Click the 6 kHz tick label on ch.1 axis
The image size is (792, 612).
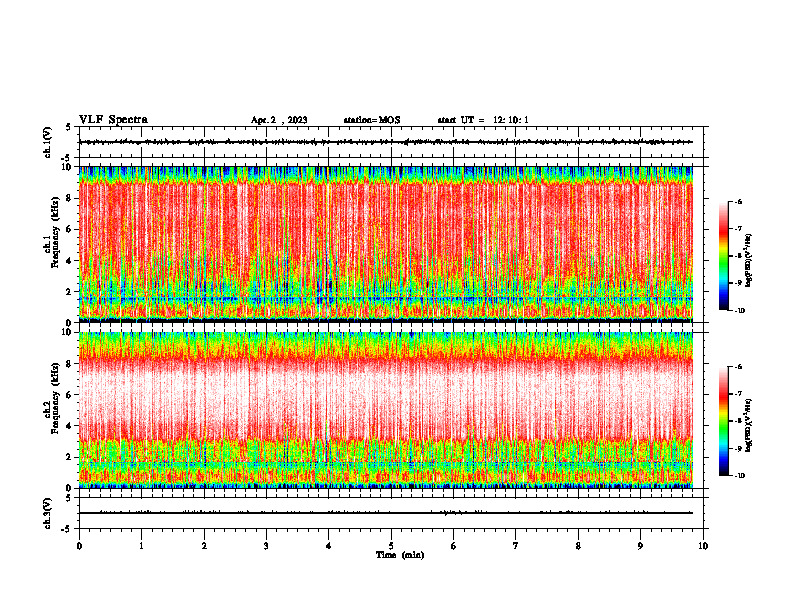70,229
